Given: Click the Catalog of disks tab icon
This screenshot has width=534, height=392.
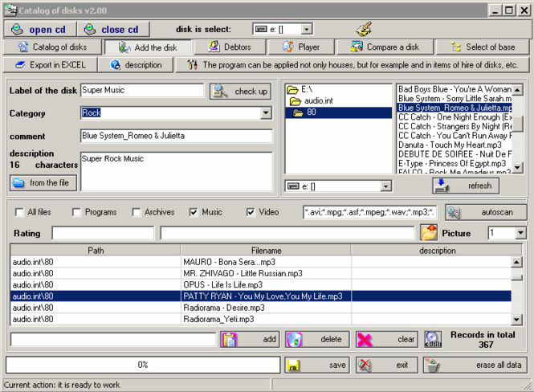Looking at the screenshot, I should click(x=22, y=47).
